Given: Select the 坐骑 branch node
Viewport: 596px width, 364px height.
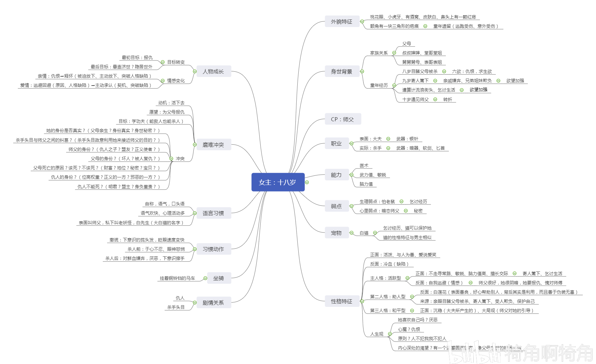Looking at the screenshot, I should 219,278.
